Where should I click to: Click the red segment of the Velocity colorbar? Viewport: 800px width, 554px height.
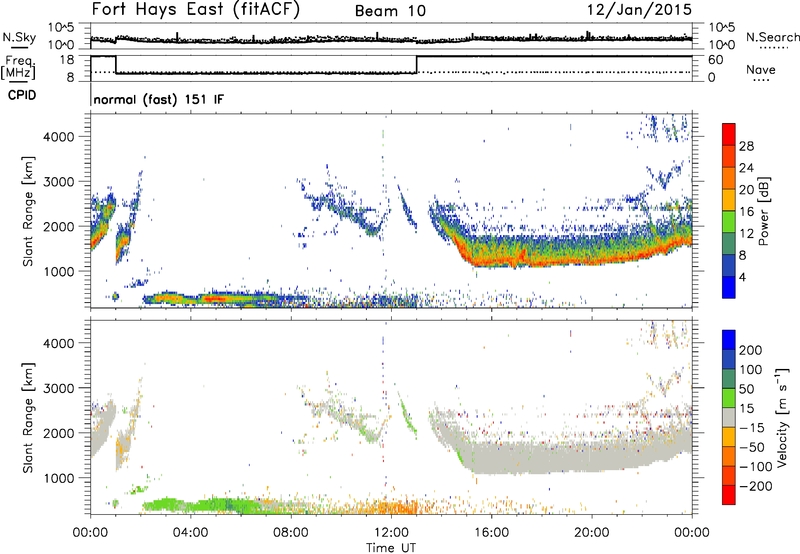tap(729, 495)
